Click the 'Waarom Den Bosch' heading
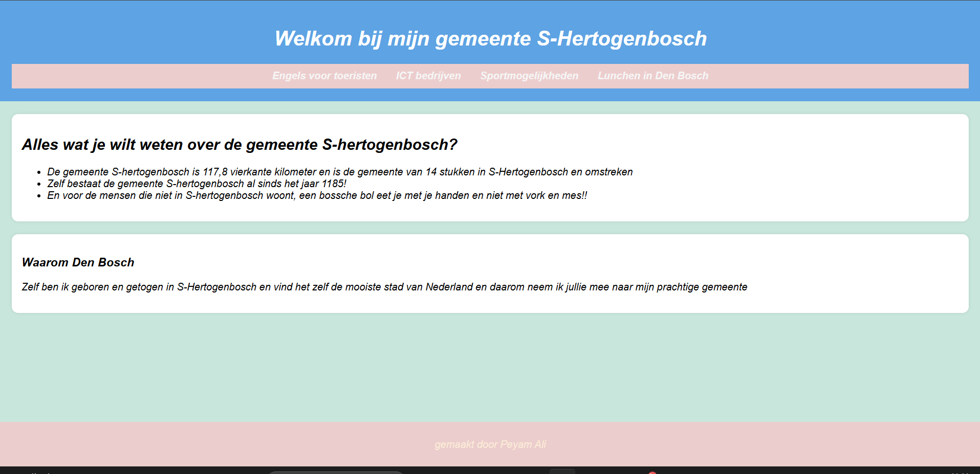The width and height of the screenshot is (980, 474). pyautogui.click(x=78, y=262)
